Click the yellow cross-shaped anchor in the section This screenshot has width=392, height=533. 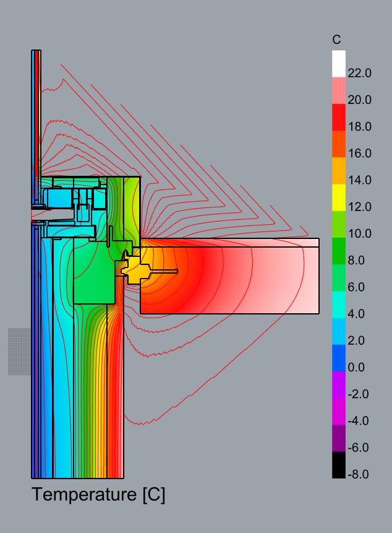[137, 269]
